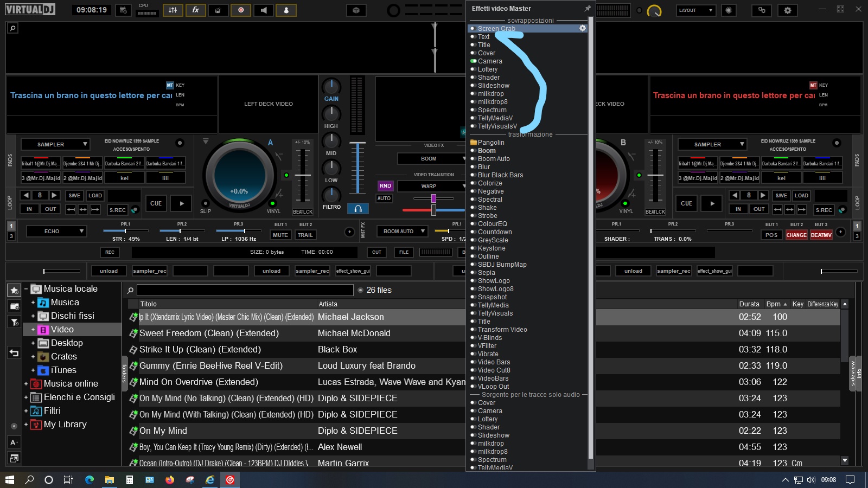Pin the Effetti video Master panel
The width and height of the screenshot is (868, 488).
[x=587, y=9]
